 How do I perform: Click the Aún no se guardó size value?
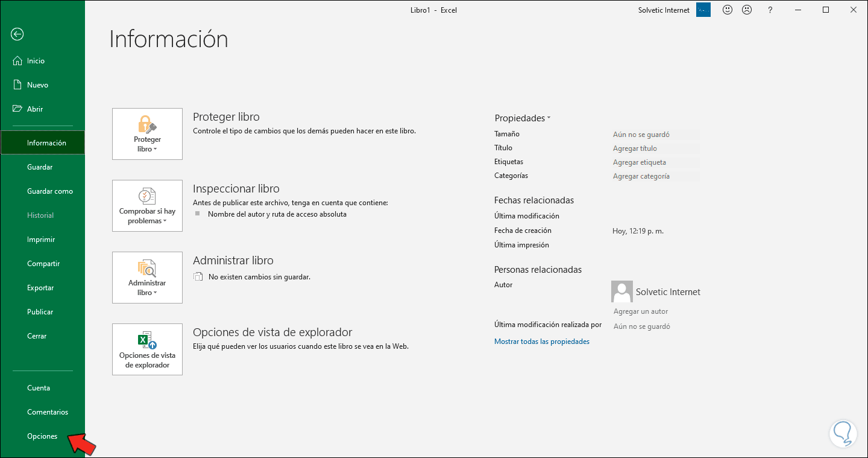click(x=641, y=135)
